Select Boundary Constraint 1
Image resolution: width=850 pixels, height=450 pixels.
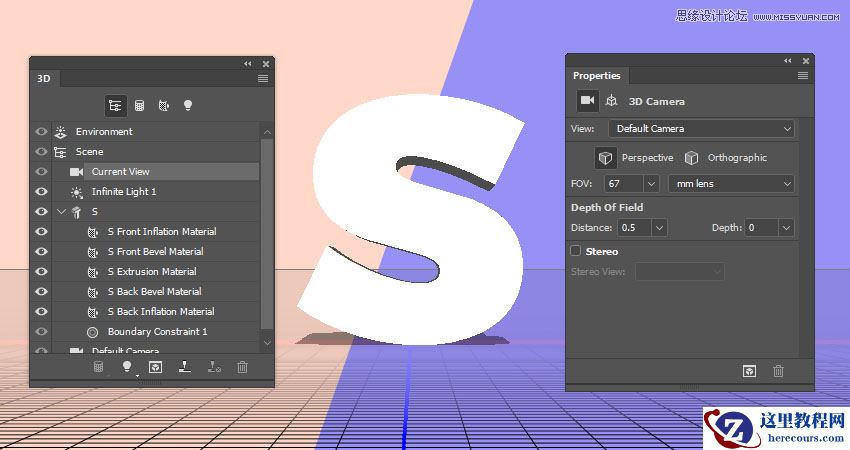pyautogui.click(x=156, y=332)
